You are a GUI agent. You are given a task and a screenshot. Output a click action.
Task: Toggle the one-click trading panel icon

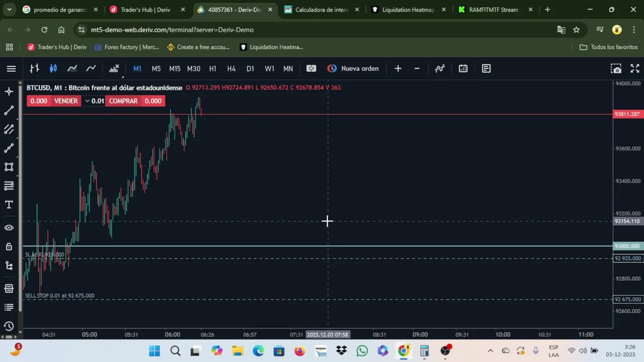(x=311, y=68)
